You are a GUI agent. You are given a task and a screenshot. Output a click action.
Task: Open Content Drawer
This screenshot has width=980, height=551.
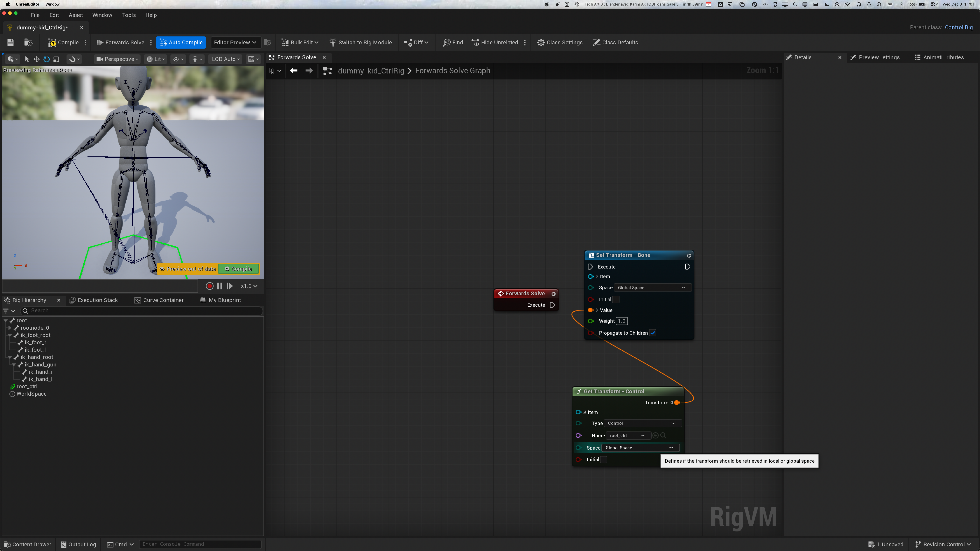pyautogui.click(x=28, y=545)
